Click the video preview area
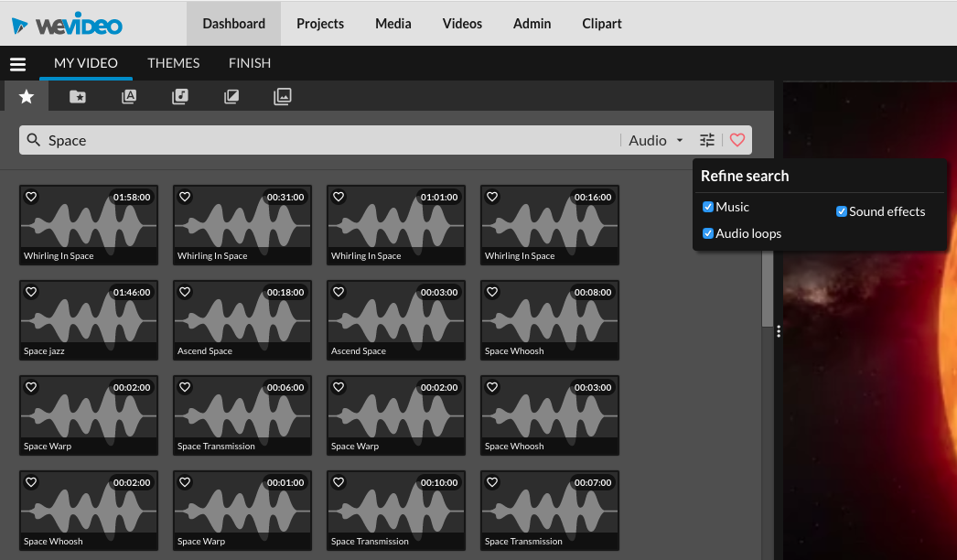 870,320
